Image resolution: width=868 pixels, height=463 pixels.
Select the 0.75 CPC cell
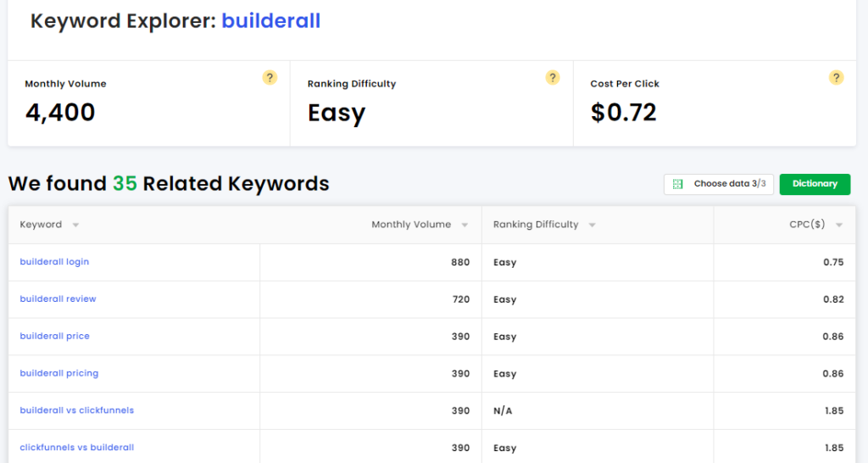click(784, 263)
